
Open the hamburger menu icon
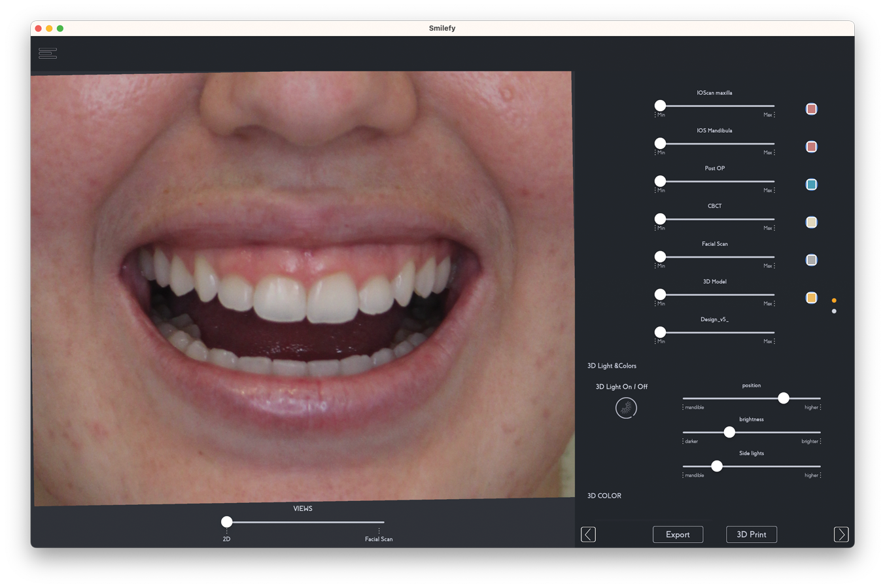48,54
